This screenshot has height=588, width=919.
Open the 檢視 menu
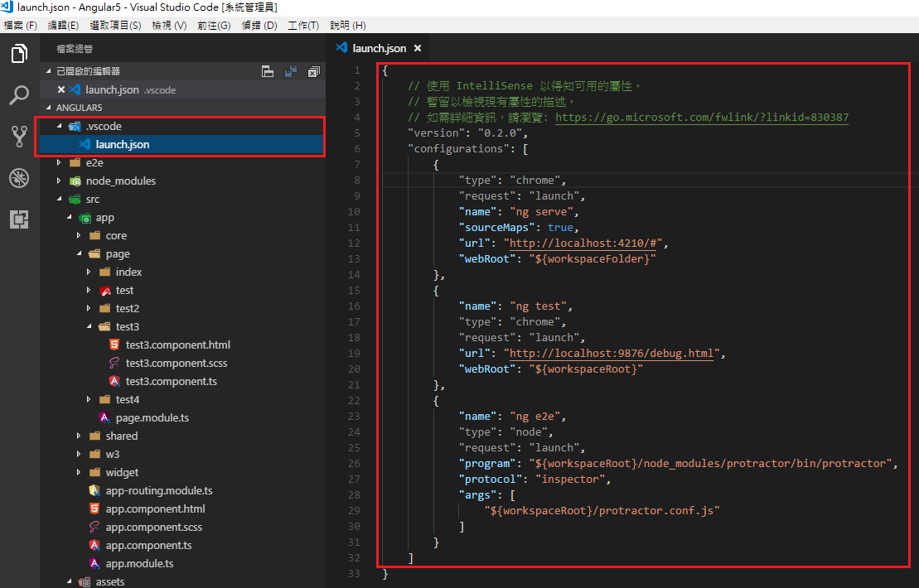coord(168,26)
